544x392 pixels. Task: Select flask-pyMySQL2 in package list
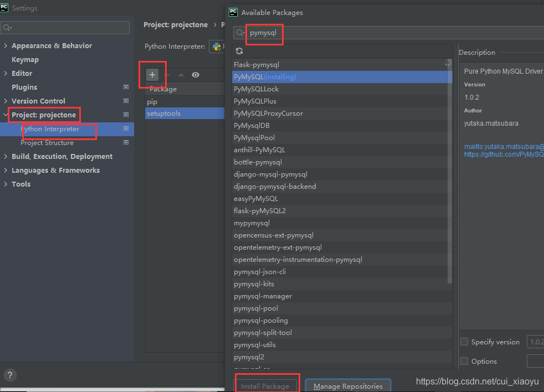(x=342, y=210)
